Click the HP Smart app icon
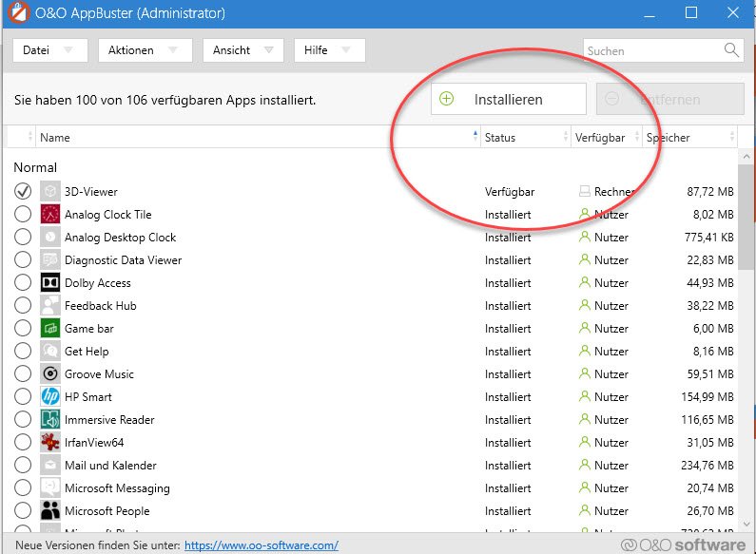This screenshot has height=554, width=756. (50, 397)
